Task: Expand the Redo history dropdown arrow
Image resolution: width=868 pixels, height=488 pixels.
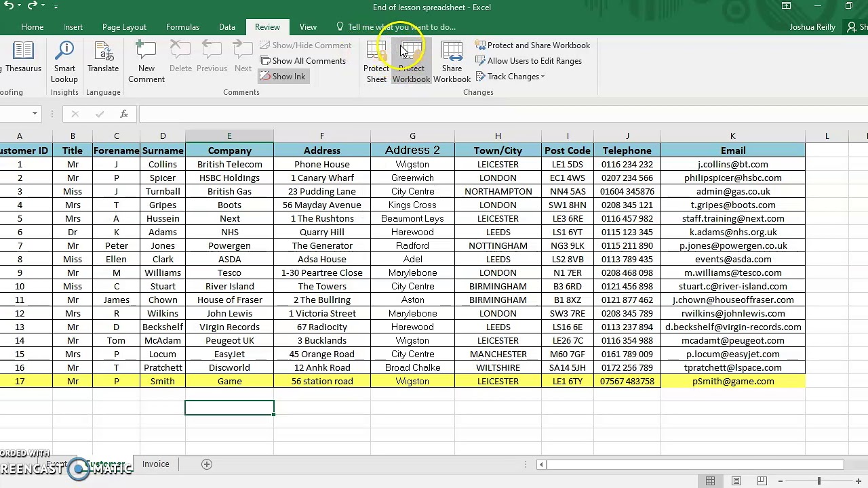Action: click(43, 6)
